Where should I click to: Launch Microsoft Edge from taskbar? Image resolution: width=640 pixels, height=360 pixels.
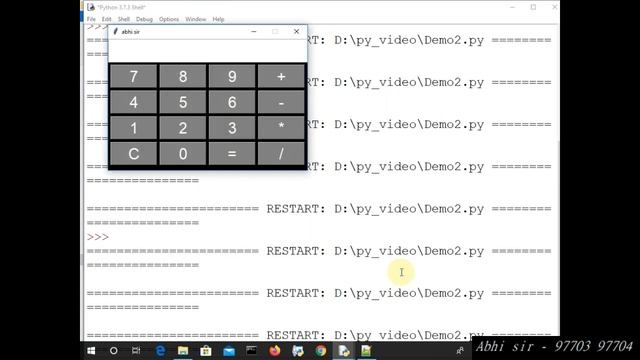point(160,351)
